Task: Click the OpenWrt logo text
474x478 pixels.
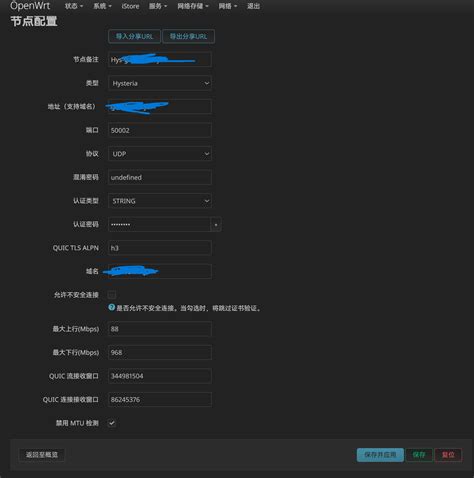Action: pos(30,5)
